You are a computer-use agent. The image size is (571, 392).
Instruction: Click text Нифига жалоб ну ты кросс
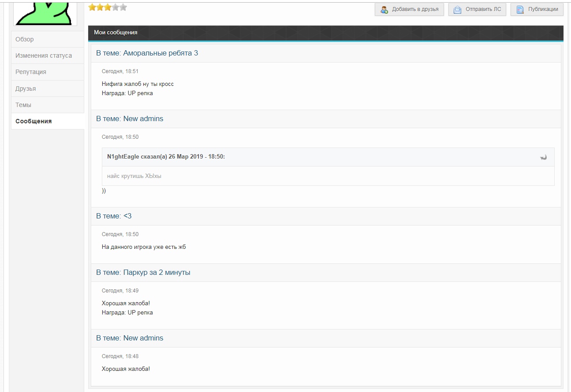coord(138,84)
